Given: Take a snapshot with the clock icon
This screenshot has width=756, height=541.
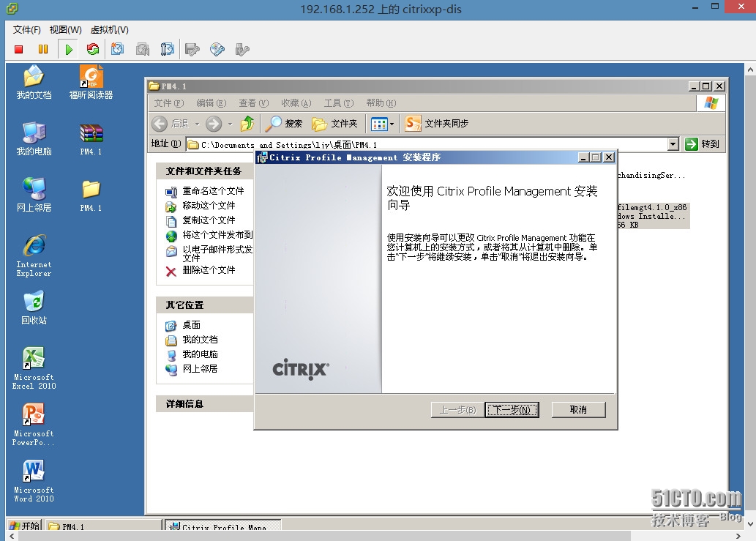Looking at the screenshot, I should (x=117, y=49).
